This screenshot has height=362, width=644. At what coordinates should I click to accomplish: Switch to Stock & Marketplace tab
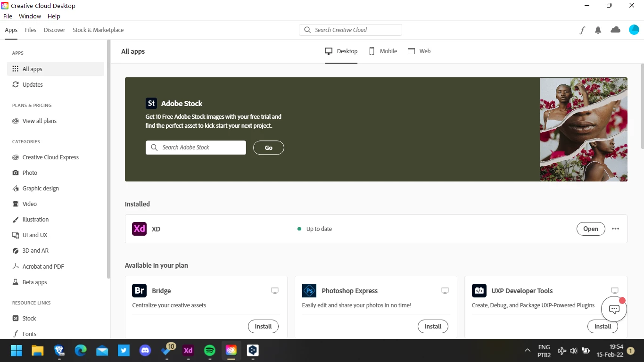pyautogui.click(x=98, y=30)
